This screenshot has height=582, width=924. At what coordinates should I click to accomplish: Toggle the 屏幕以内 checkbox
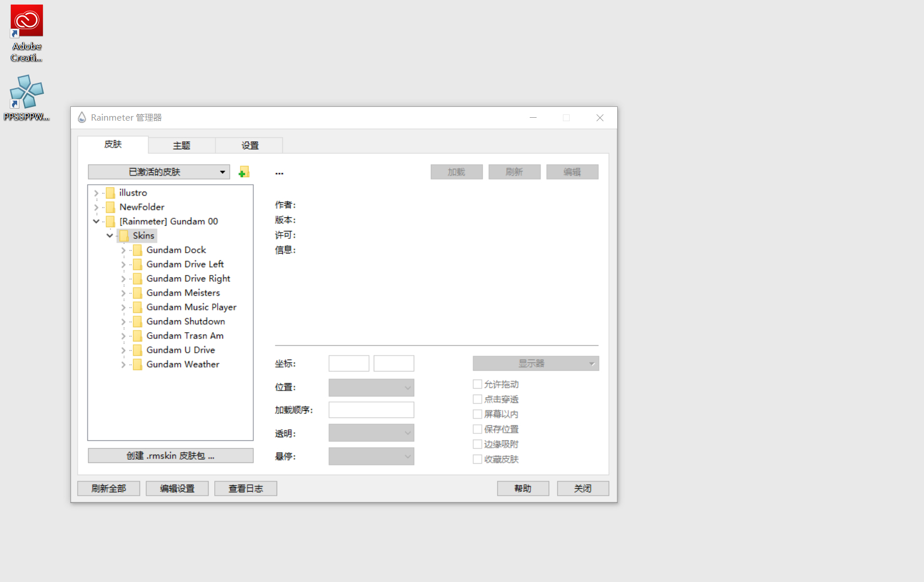477,414
